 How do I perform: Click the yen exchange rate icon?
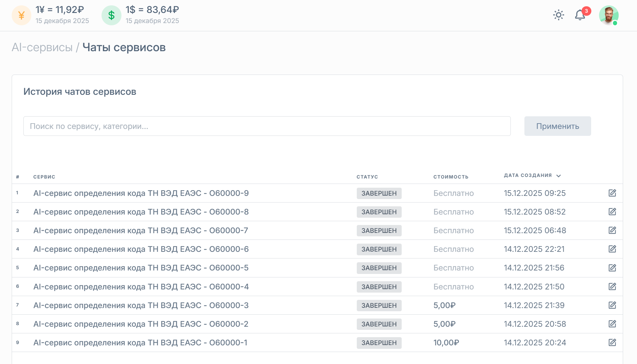tap(22, 15)
